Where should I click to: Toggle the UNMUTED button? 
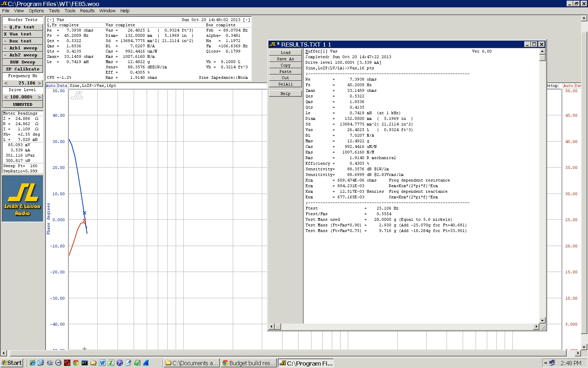[23, 104]
